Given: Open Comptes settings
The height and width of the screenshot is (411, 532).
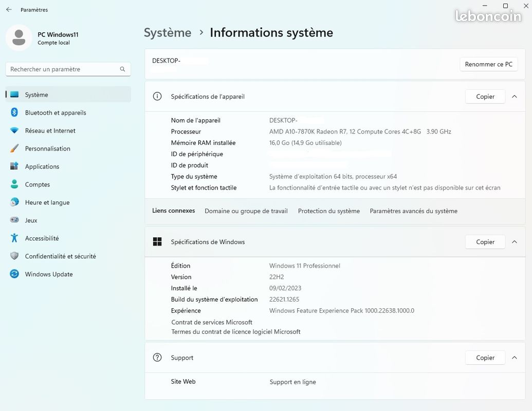Looking at the screenshot, I should coord(68,184).
